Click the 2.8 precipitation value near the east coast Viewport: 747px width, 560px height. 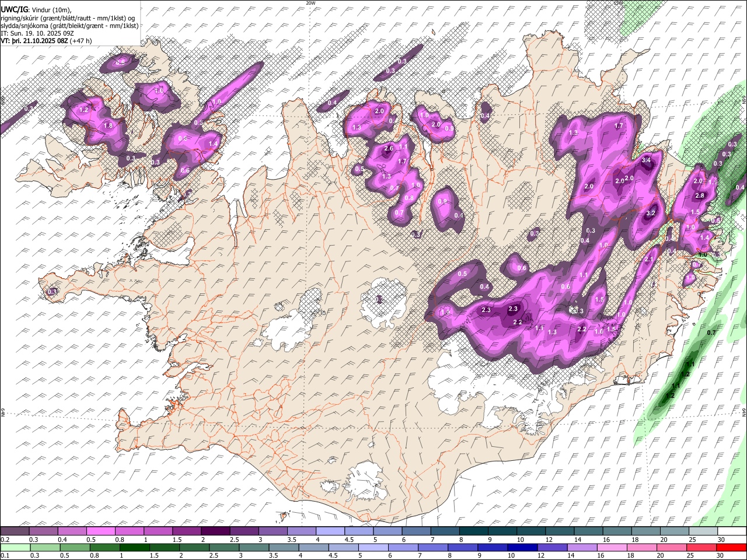[x=700, y=195]
